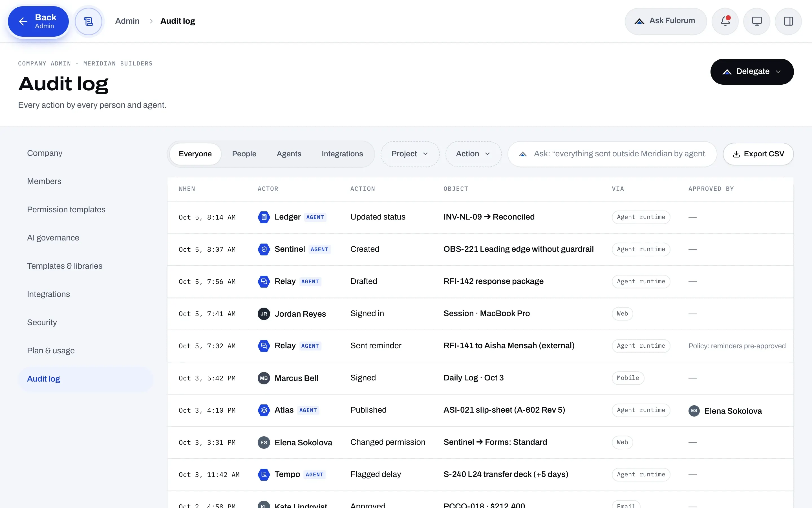The width and height of the screenshot is (812, 508).
Task: Click Elena Sokolova avatar in Actor column
Action: [x=264, y=442]
